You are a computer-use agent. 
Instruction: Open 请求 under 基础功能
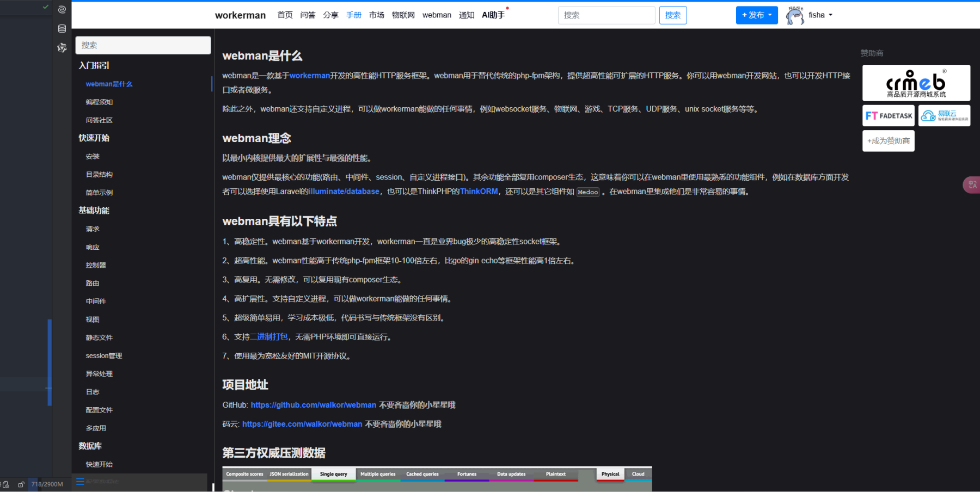[93, 229]
